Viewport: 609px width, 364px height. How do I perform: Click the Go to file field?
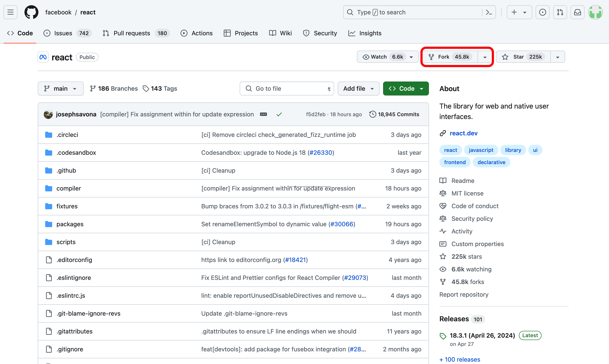[x=286, y=88]
